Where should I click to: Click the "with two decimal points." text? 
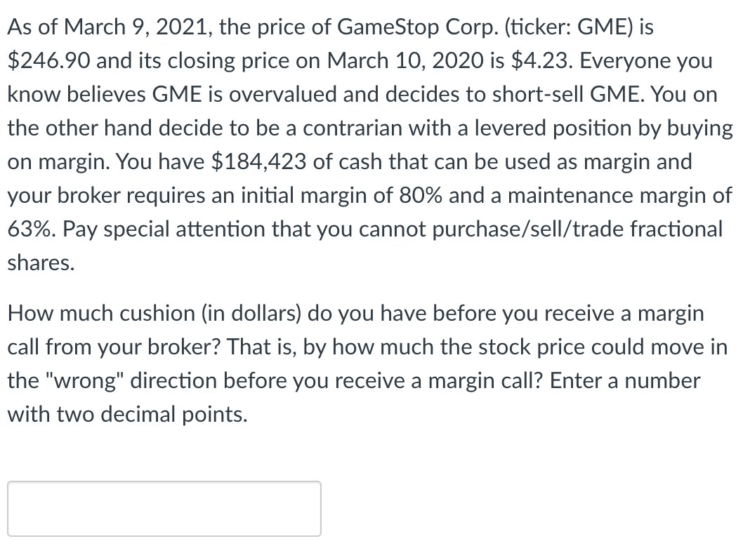tap(128, 414)
